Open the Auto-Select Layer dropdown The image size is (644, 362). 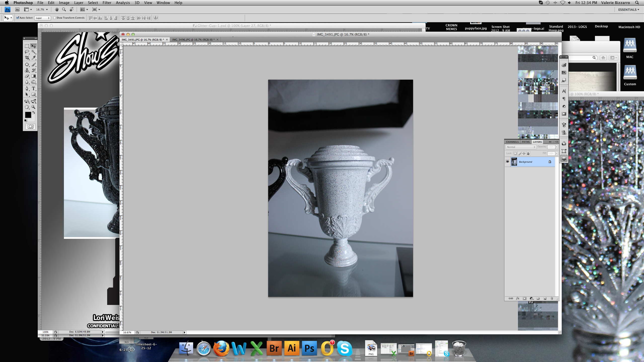point(43,18)
